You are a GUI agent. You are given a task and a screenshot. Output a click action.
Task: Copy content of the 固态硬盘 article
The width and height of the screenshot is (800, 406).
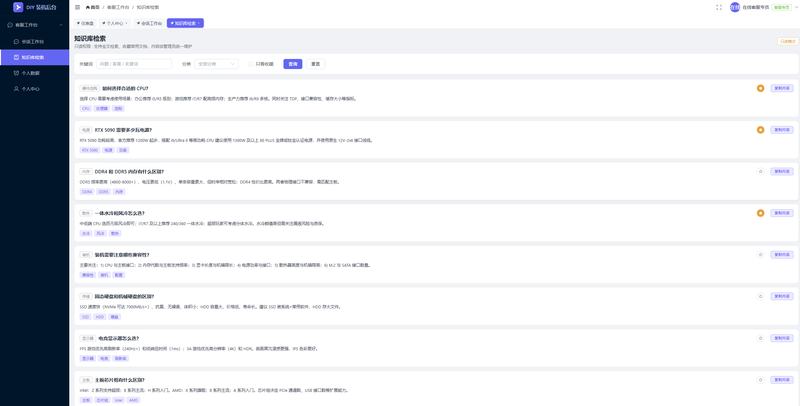click(782, 296)
